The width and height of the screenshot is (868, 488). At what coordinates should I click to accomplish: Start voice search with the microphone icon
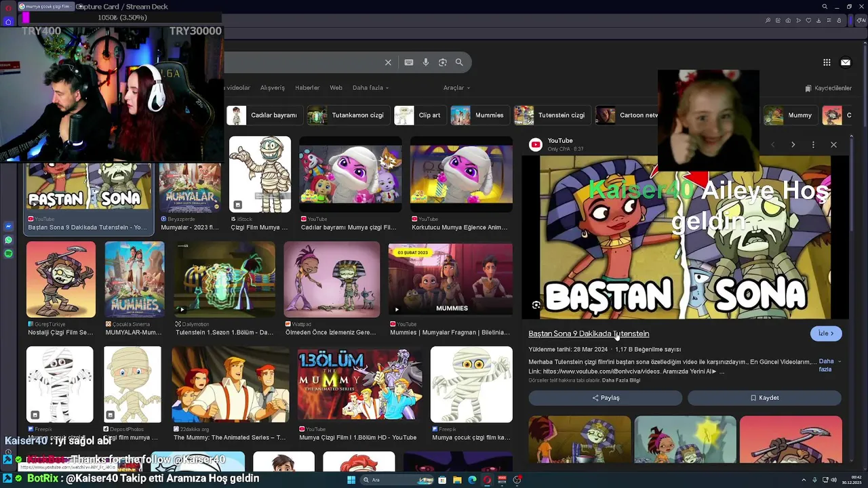(x=426, y=62)
